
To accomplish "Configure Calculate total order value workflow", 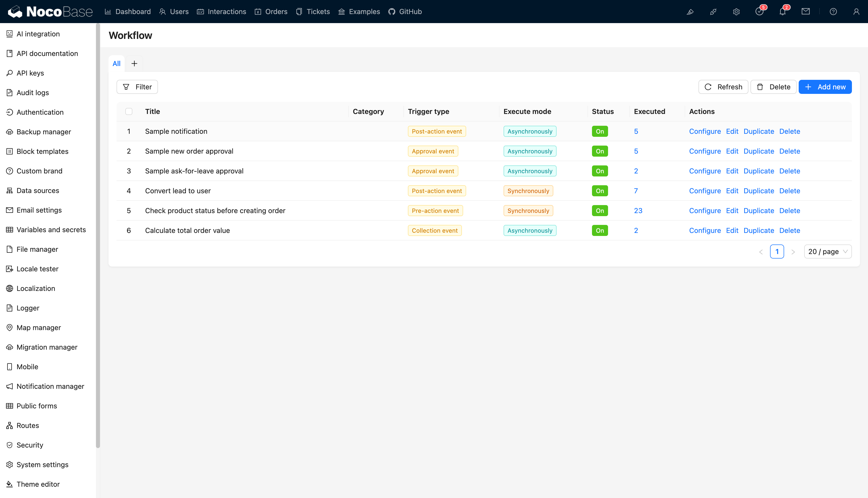I will (705, 230).
